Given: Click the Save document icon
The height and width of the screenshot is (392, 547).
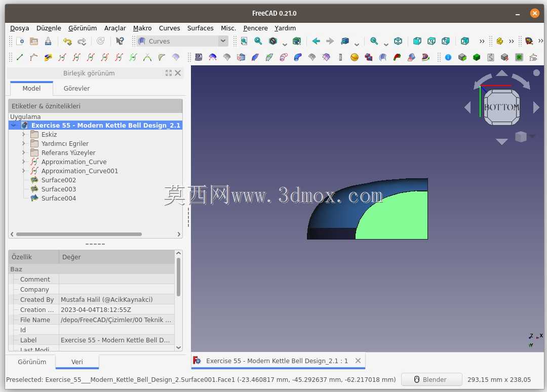Looking at the screenshot, I should [x=48, y=41].
